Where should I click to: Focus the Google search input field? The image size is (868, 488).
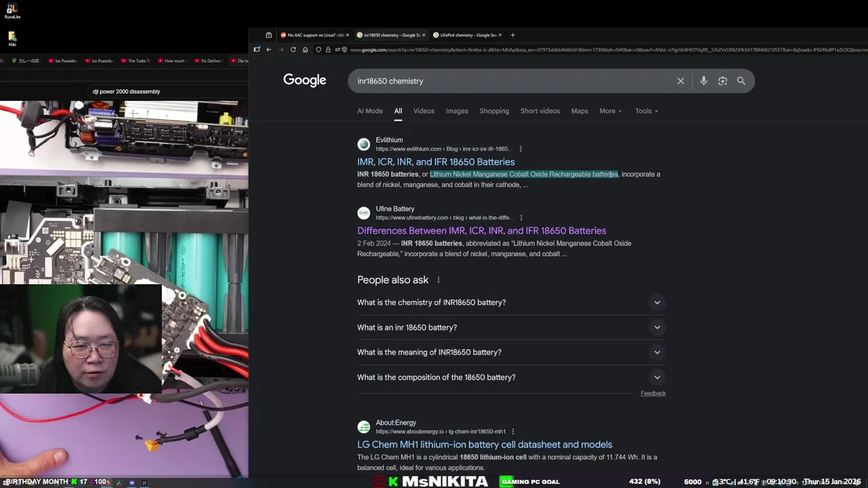coord(512,81)
